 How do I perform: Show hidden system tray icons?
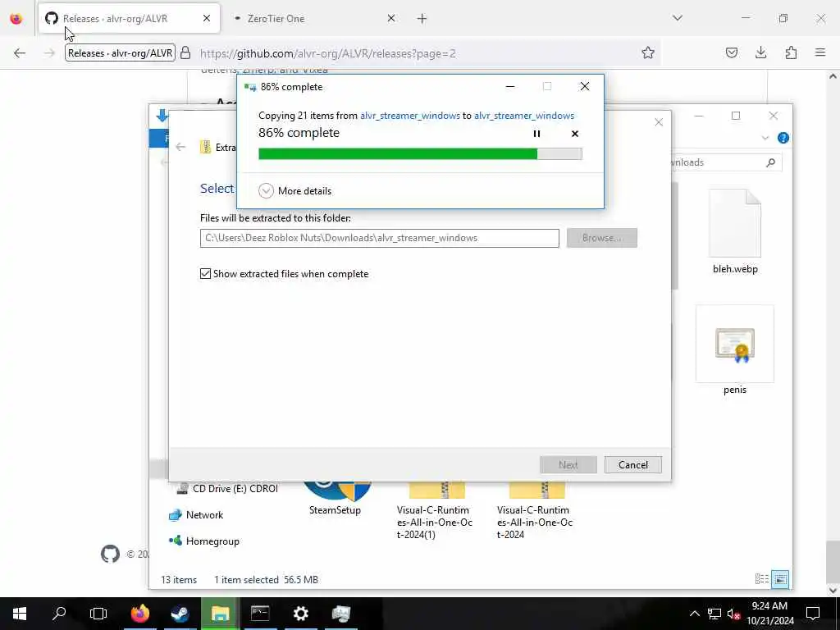(x=694, y=614)
